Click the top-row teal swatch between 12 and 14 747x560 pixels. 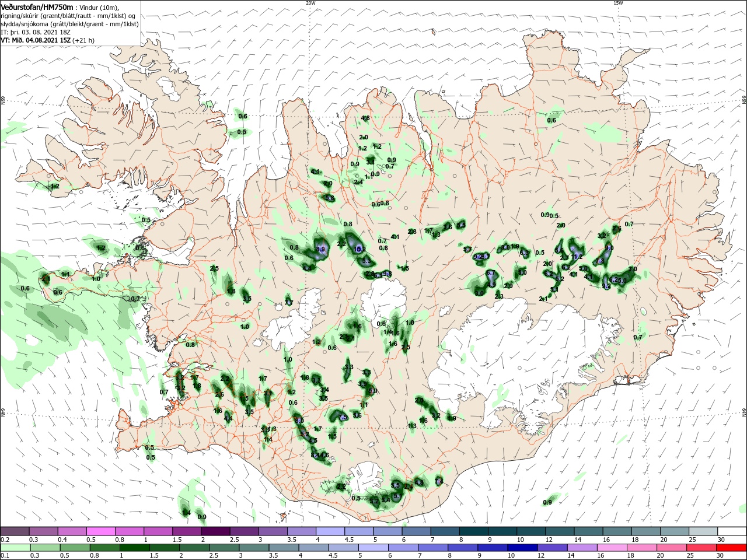click(560, 531)
